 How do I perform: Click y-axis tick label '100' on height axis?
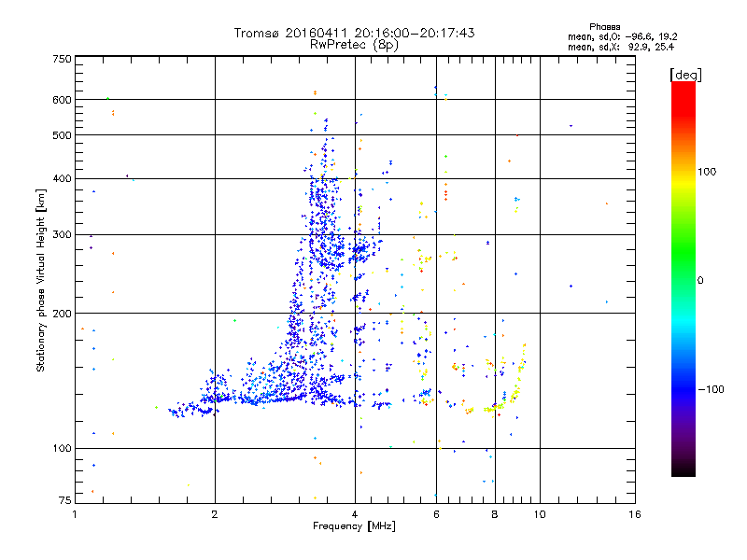(62, 449)
